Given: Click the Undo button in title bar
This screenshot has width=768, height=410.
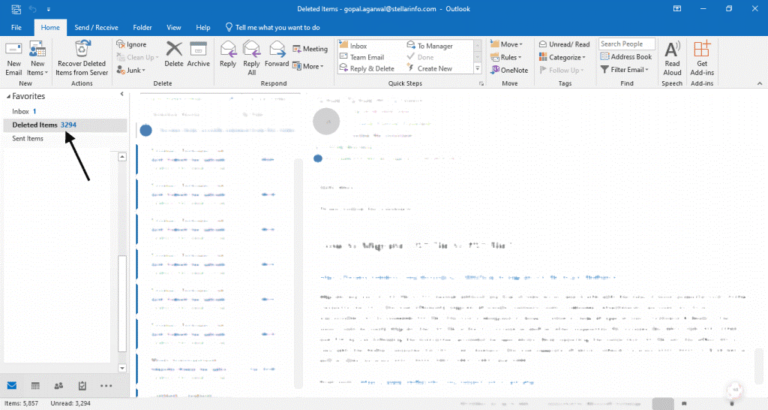Looking at the screenshot, I should coord(33,9).
